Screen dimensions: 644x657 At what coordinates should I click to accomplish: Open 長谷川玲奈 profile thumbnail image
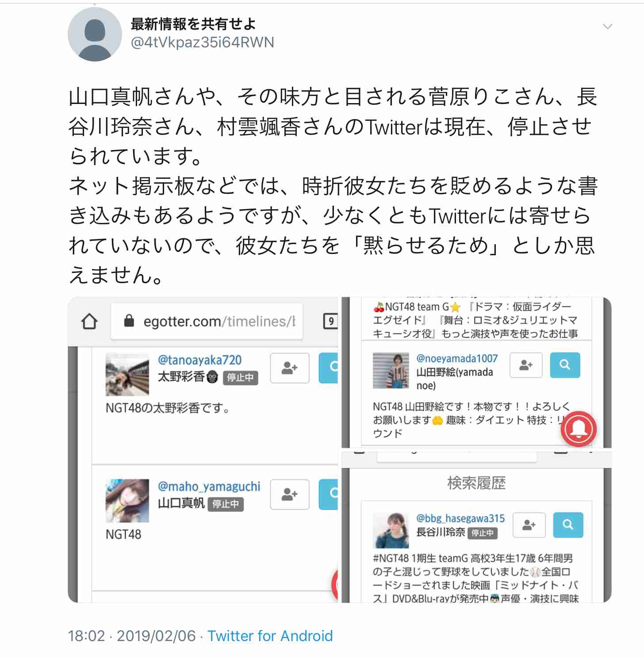[391, 530]
